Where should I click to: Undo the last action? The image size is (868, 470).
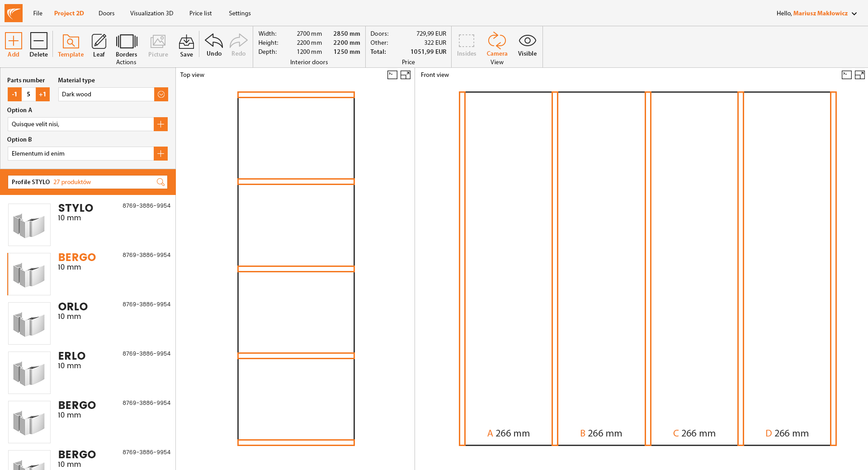214,41
